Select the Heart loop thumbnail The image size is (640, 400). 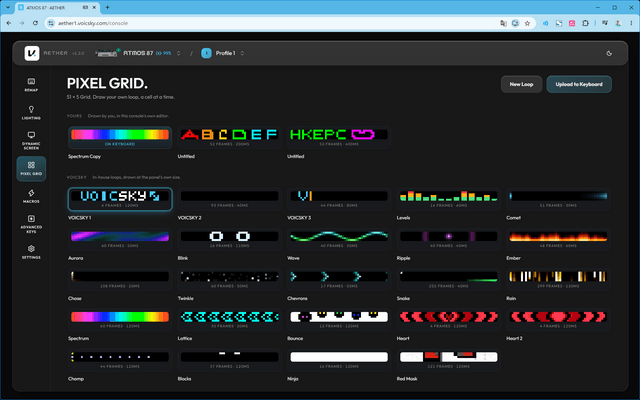(449, 320)
